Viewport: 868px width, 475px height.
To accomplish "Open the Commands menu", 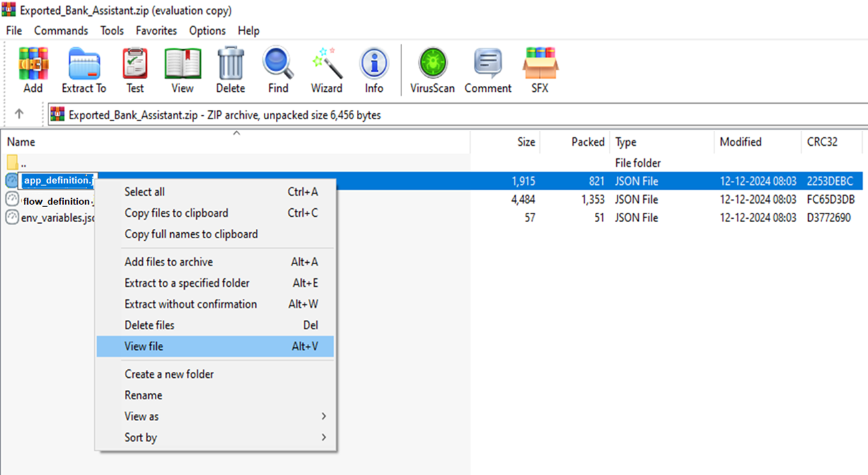I will [x=61, y=31].
